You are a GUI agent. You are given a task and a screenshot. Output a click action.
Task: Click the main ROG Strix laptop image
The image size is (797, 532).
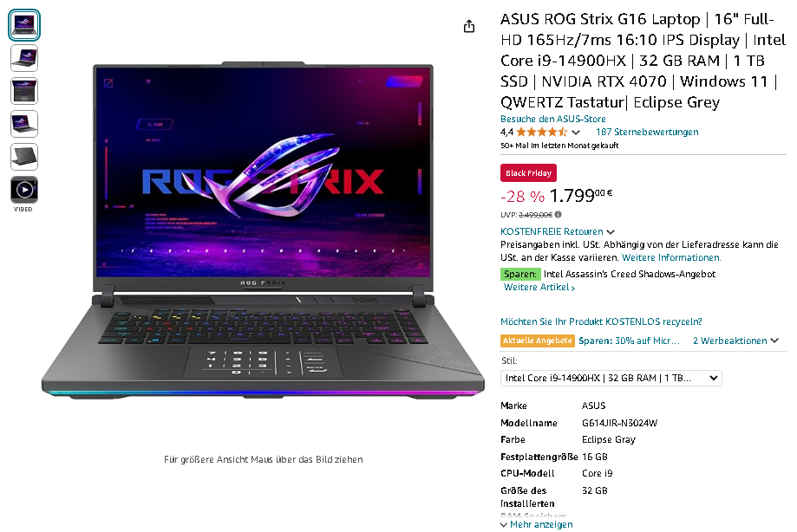tap(263, 230)
